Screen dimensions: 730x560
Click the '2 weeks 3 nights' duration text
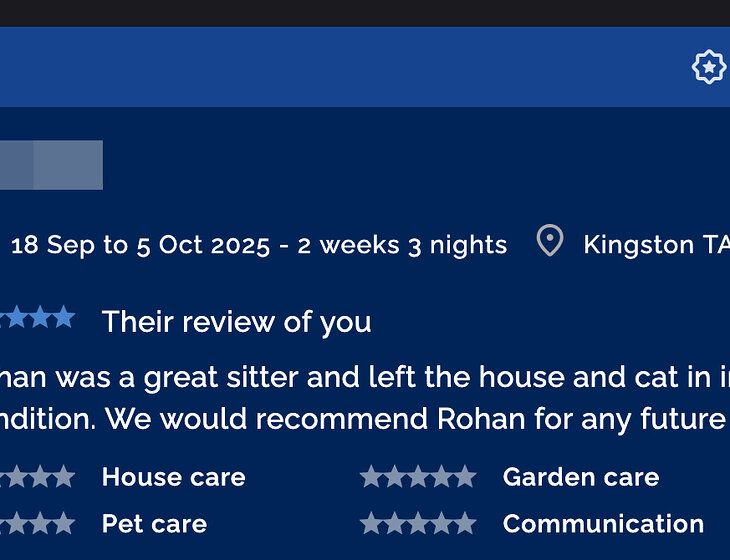[x=402, y=245]
